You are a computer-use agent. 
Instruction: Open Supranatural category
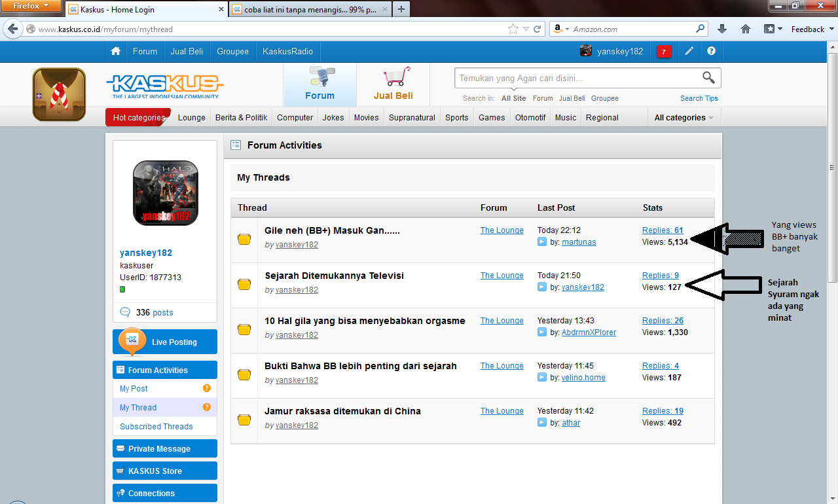tap(412, 118)
